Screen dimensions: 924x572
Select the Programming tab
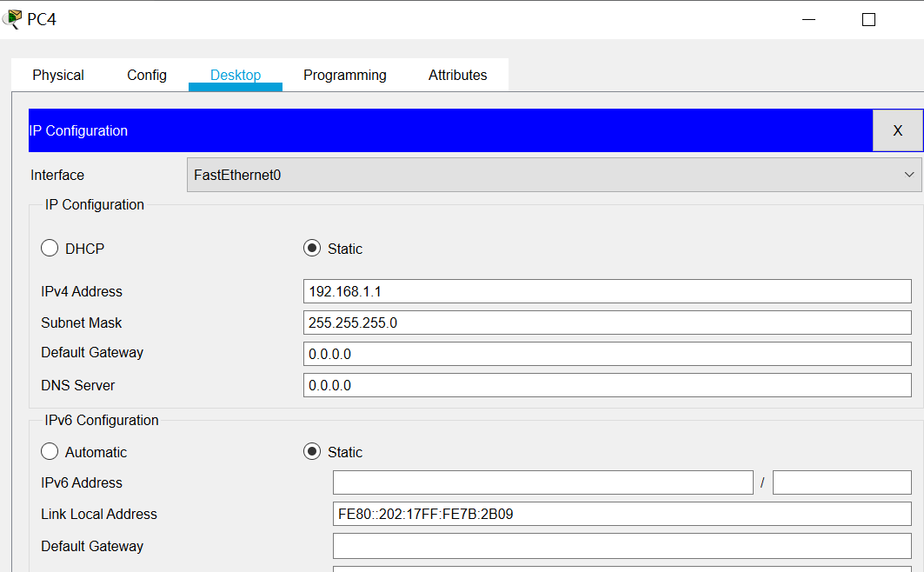[344, 75]
